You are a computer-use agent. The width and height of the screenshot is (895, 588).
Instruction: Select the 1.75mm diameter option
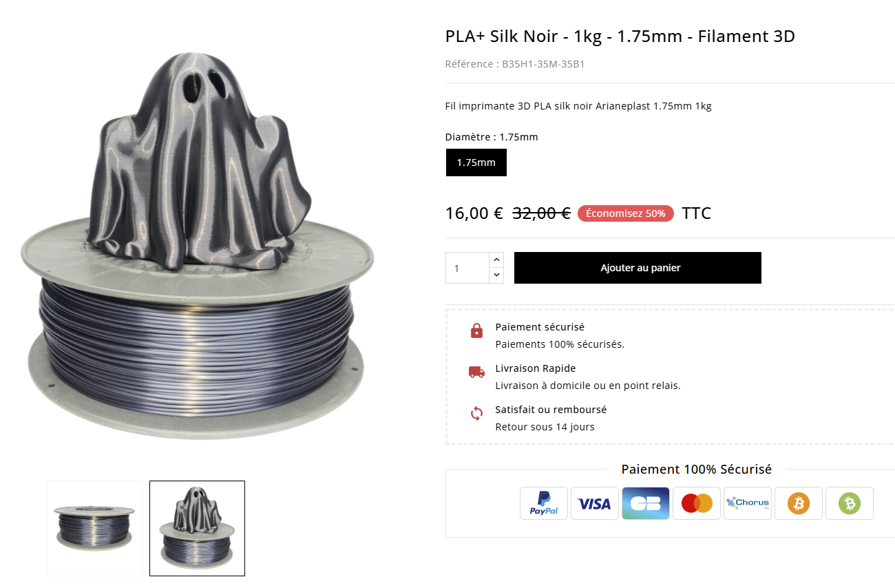coord(476,162)
